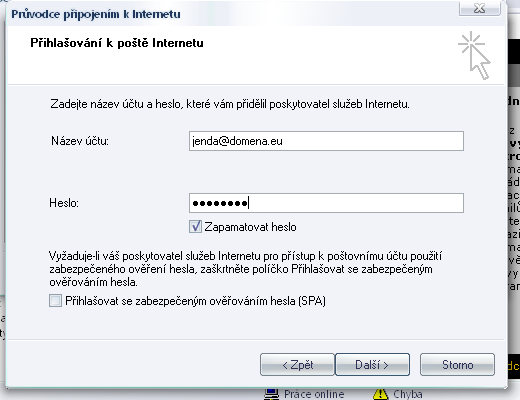Click the instruction text about název účtu a heslo

point(230,104)
